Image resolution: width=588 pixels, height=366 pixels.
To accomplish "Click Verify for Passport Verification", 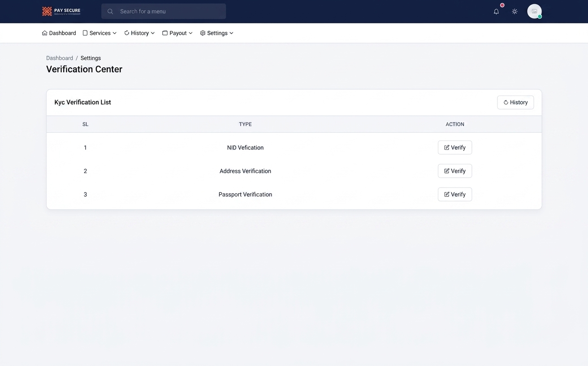I will [x=455, y=194].
